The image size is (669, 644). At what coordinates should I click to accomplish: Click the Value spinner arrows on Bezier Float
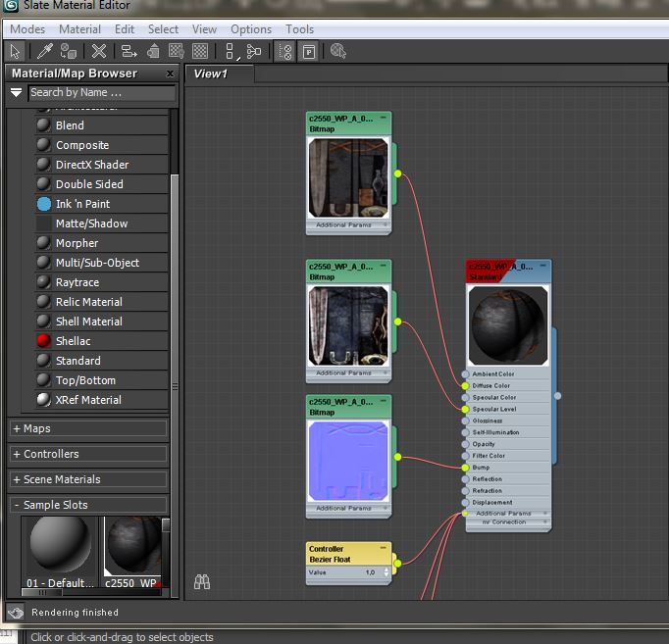click(x=386, y=572)
